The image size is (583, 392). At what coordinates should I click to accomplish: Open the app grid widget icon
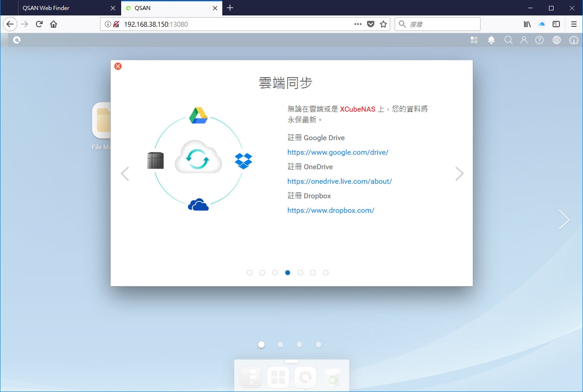tap(474, 40)
